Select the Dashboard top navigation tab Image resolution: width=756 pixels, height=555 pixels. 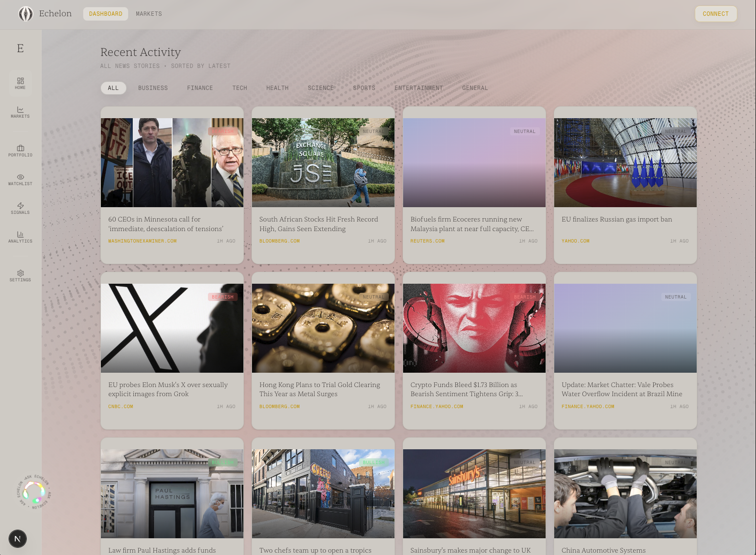coord(106,14)
